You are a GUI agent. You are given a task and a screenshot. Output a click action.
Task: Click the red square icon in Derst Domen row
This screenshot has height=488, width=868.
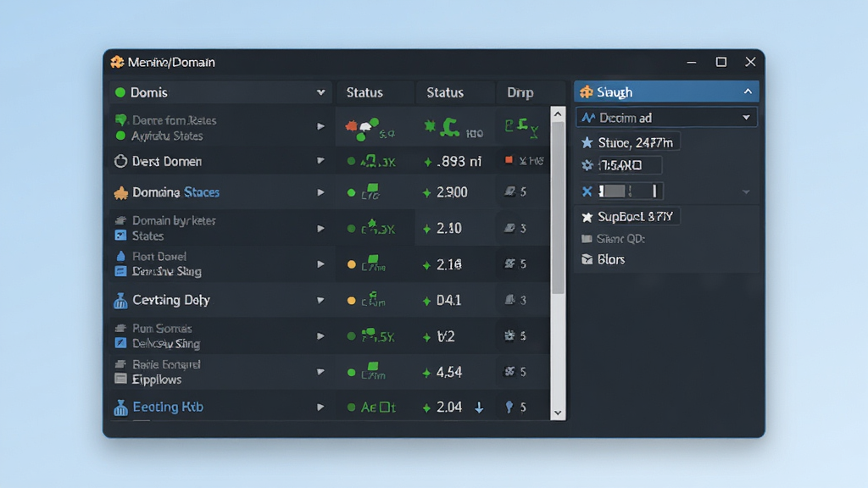point(509,160)
